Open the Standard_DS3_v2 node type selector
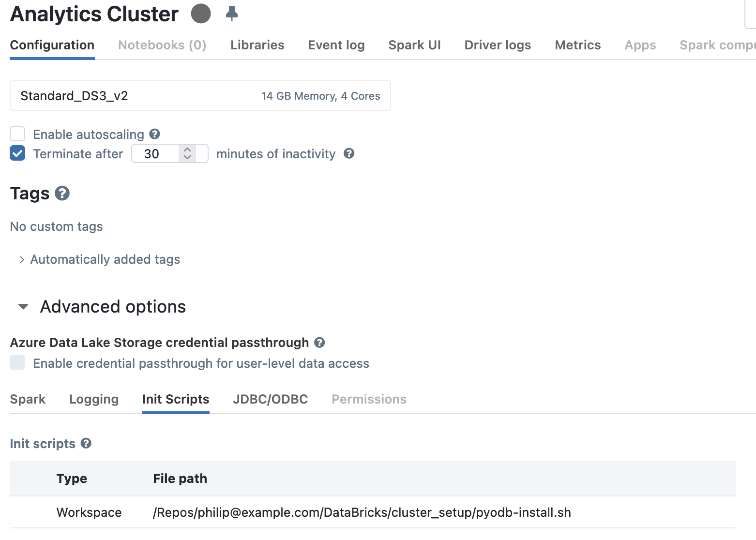Screen dimensions: 756x540 pyautogui.click(x=200, y=96)
